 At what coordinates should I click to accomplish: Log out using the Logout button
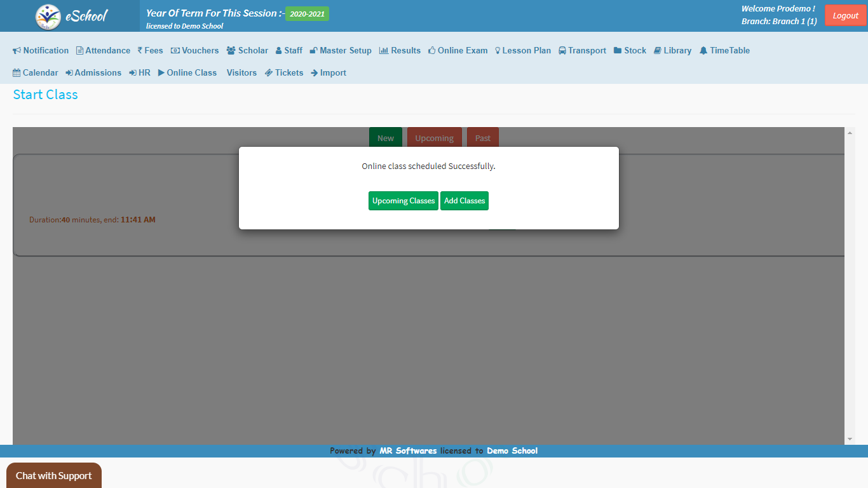coord(845,16)
